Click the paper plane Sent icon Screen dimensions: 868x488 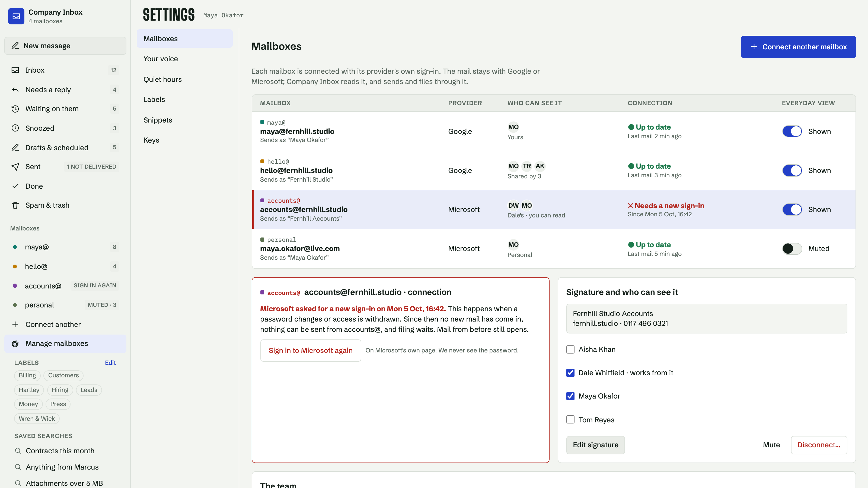pyautogui.click(x=15, y=167)
